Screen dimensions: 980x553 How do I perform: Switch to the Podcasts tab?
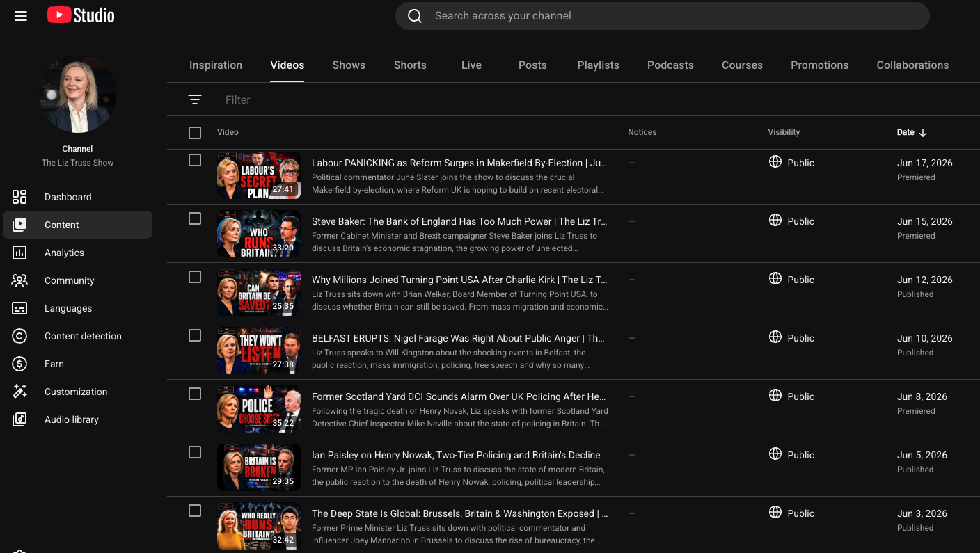670,65
